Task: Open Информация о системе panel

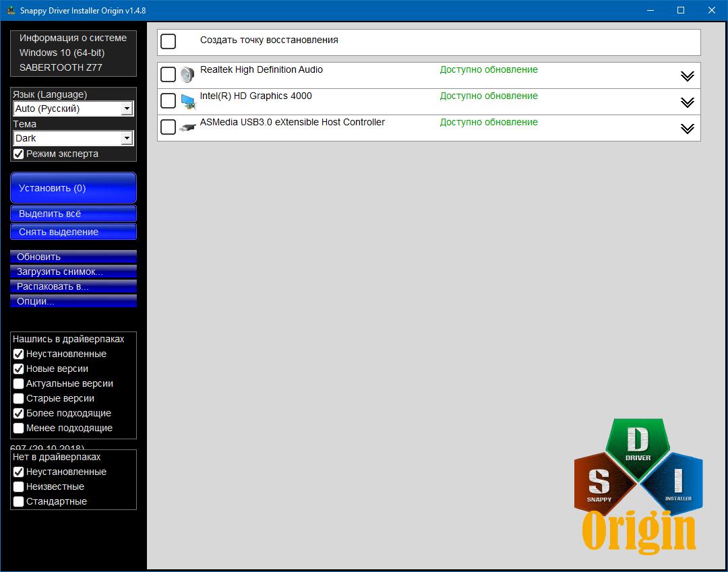Action: click(73, 38)
